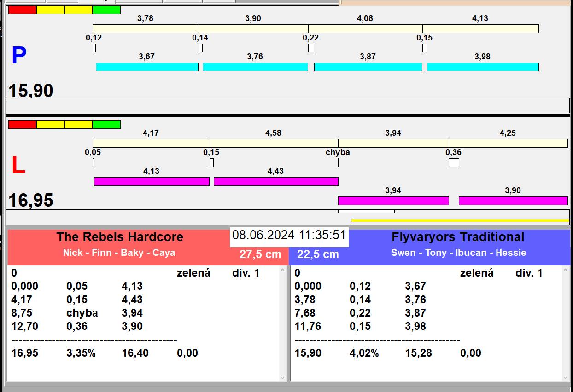
Task: Click the Flyvaryors Traditional team header
Action: [x=457, y=237]
